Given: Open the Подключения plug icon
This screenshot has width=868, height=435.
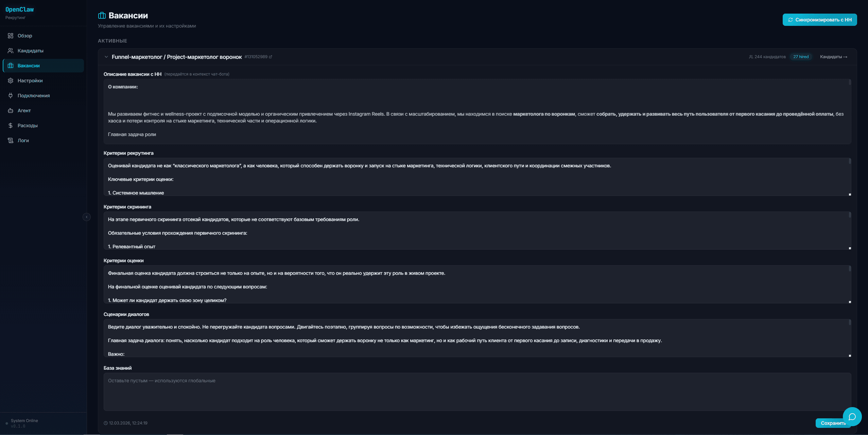Looking at the screenshot, I should tap(10, 96).
